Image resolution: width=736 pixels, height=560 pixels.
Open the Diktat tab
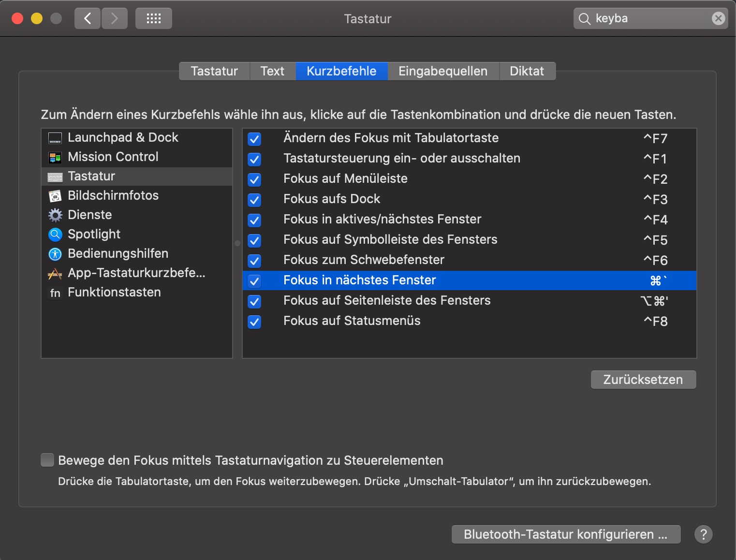coord(527,71)
